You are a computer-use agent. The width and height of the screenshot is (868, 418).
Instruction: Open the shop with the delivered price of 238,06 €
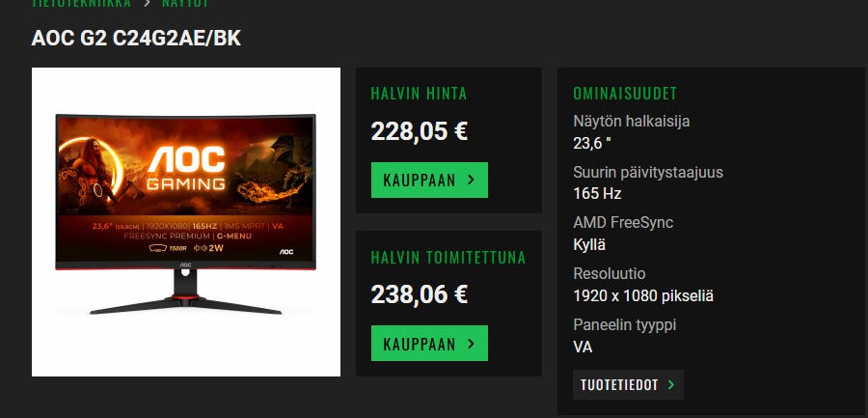coord(429,343)
